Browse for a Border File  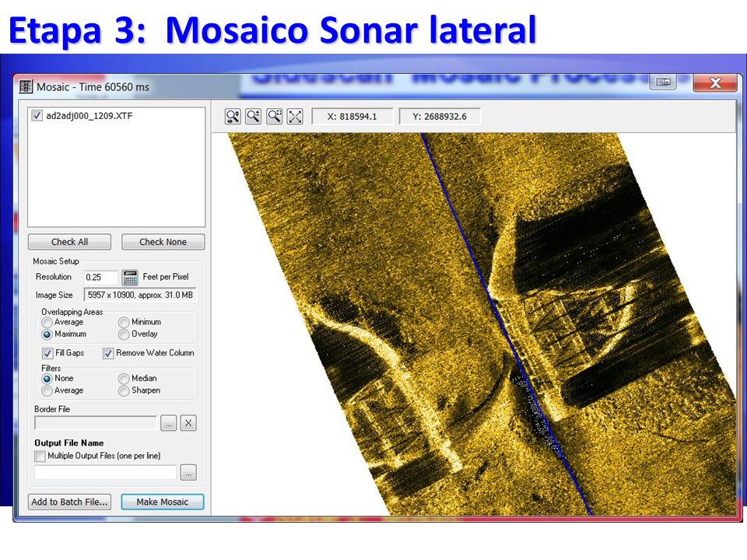[169, 423]
